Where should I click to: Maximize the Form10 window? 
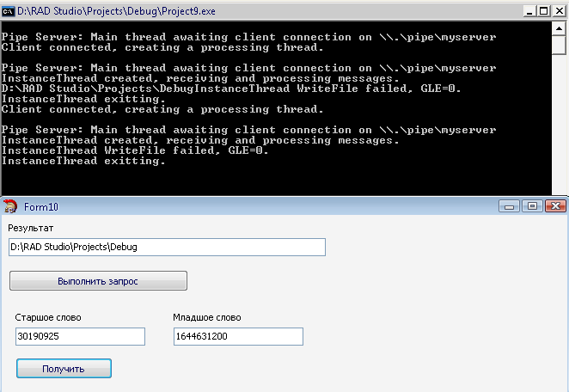(532, 206)
